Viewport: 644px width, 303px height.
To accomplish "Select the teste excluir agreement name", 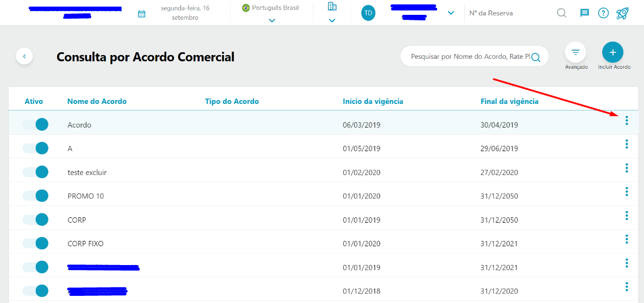I will 87,173.
